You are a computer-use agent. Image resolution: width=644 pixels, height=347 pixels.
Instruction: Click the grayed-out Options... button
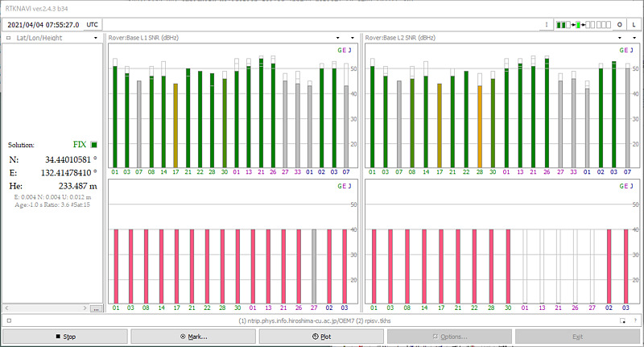click(450, 337)
